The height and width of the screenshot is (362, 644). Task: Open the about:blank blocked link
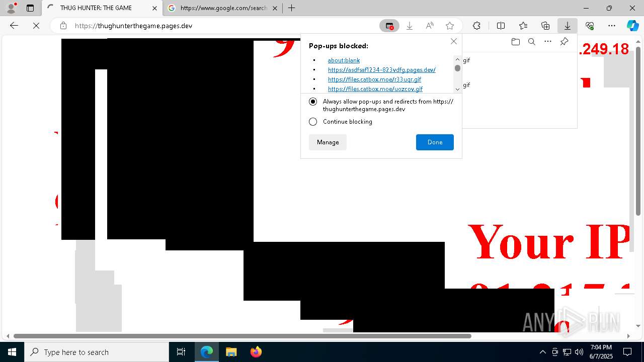click(x=344, y=60)
